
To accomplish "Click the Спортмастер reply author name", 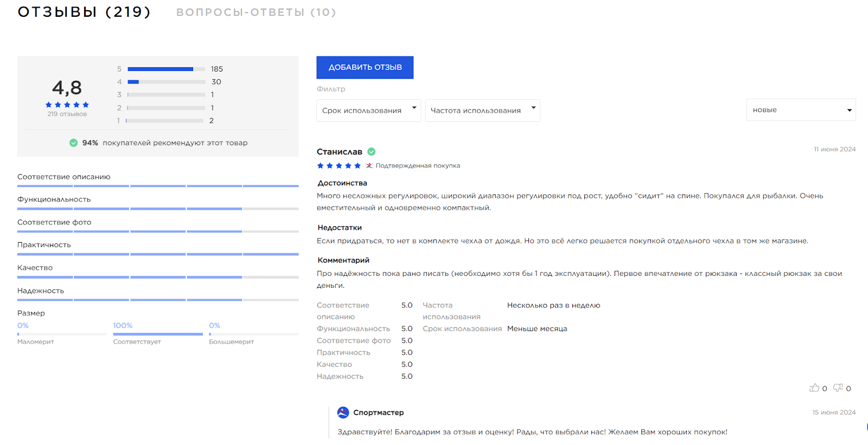I will [x=378, y=412].
